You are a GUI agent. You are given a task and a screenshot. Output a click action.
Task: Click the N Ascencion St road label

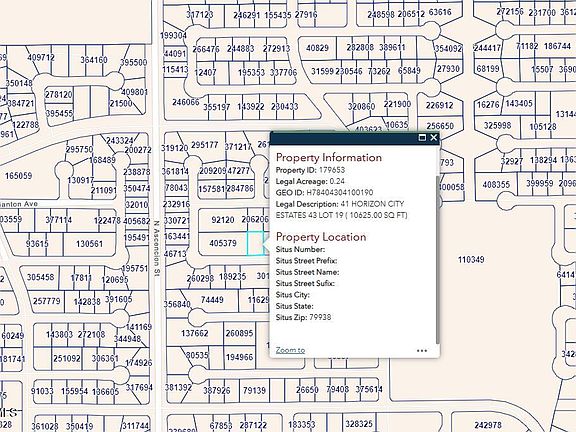156,248
